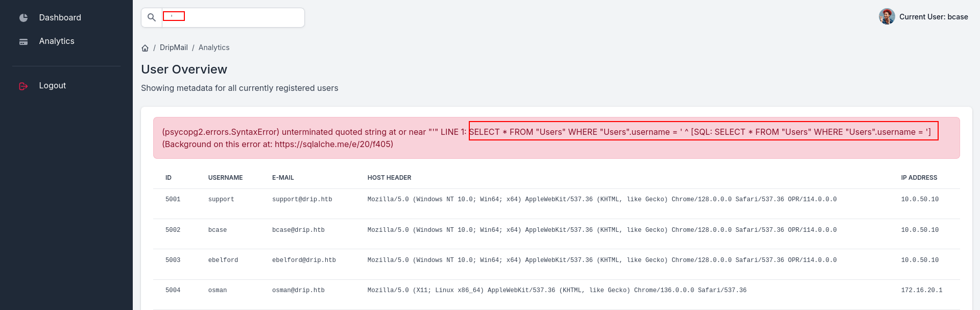Screen dimensions: 980x310
Task: Focus the search input field
Action: (240, 18)
